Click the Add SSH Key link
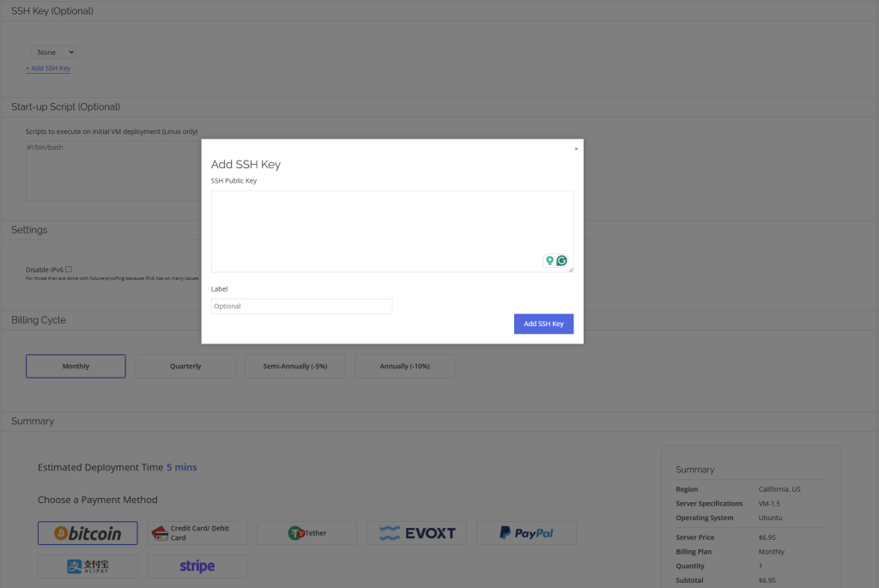The width and height of the screenshot is (879, 588). coord(48,68)
